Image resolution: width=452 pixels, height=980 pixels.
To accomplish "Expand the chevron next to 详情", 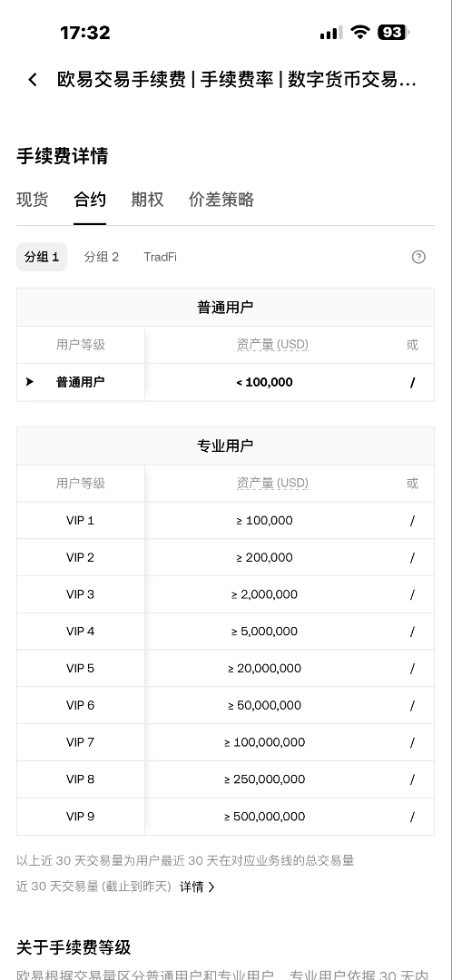I will (x=211, y=887).
